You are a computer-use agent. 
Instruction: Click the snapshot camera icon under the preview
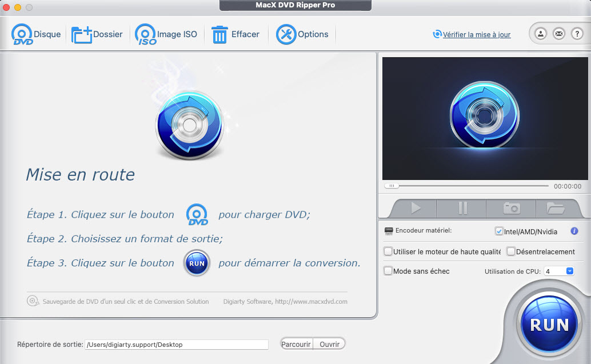(x=510, y=208)
